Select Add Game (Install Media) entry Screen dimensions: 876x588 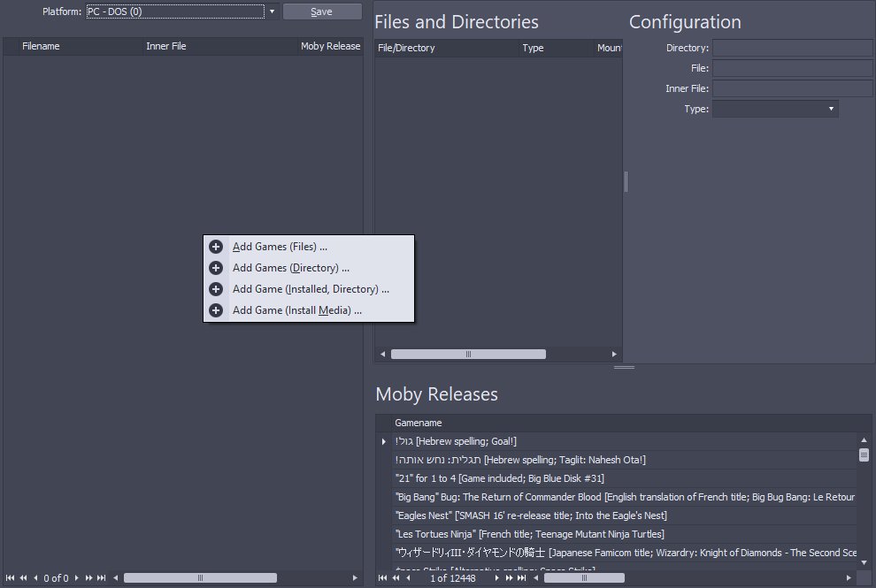[x=309, y=309]
